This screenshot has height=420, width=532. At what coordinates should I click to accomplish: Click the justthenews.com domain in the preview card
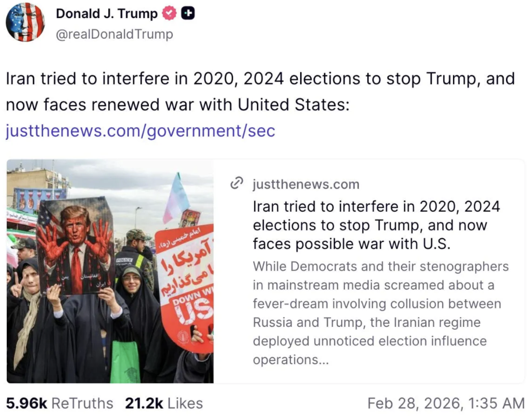(x=306, y=184)
